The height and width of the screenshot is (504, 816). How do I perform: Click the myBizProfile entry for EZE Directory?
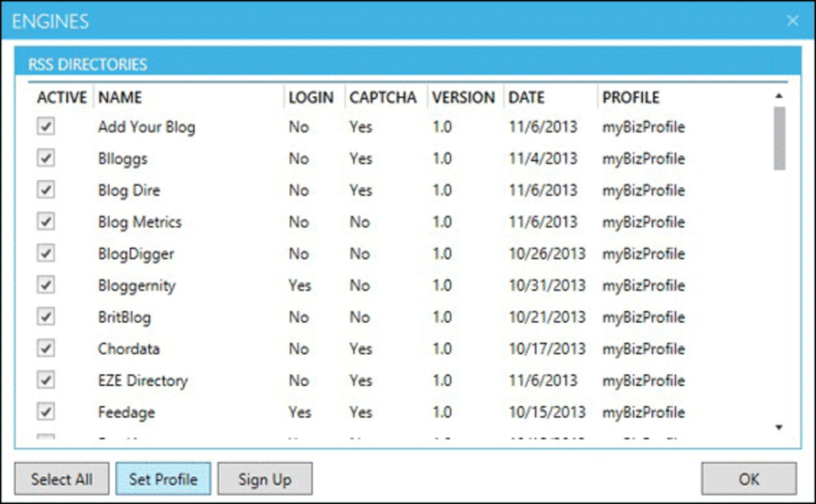click(643, 381)
